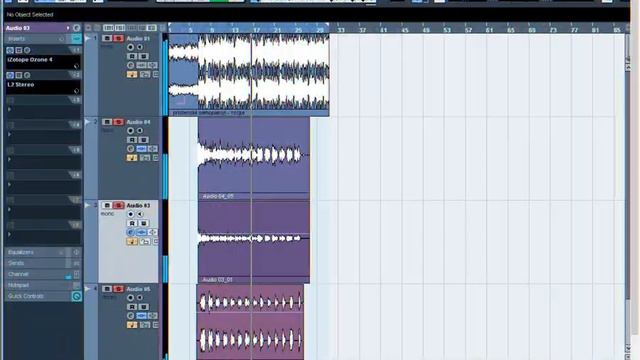Toggle input monitor on Audio 01

[x=140, y=47]
